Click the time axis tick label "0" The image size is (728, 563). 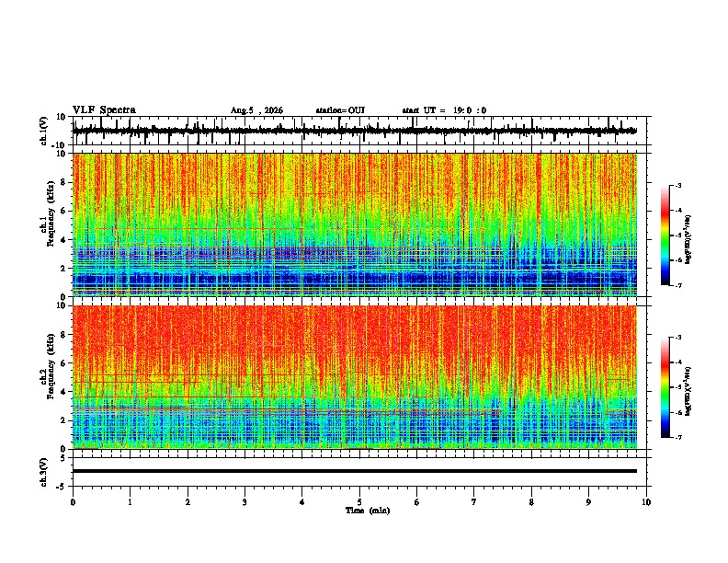(x=73, y=502)
